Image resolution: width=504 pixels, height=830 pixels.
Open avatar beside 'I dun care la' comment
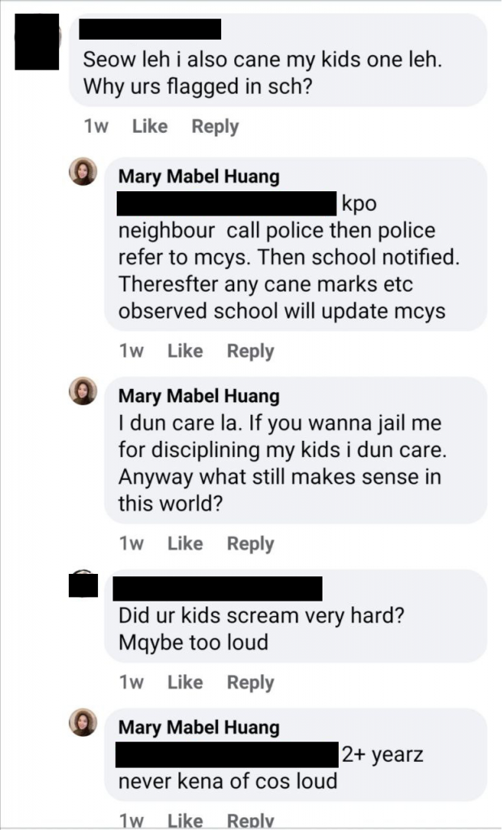83,391
